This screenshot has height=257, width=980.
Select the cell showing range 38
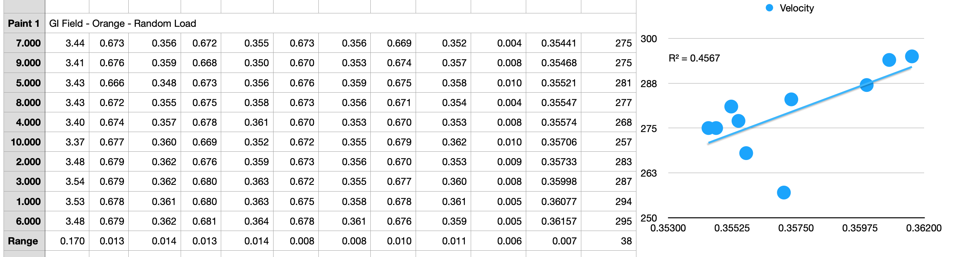[x=608, y=241]
